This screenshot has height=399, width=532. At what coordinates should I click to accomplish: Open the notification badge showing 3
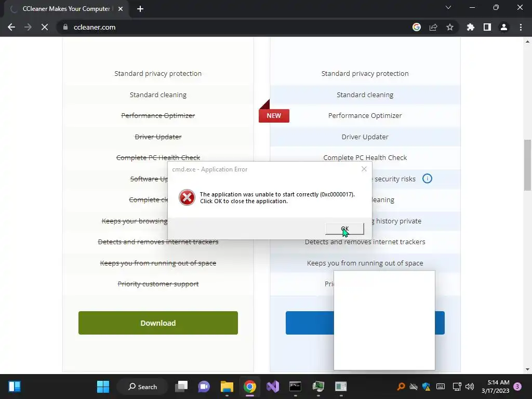518,387
